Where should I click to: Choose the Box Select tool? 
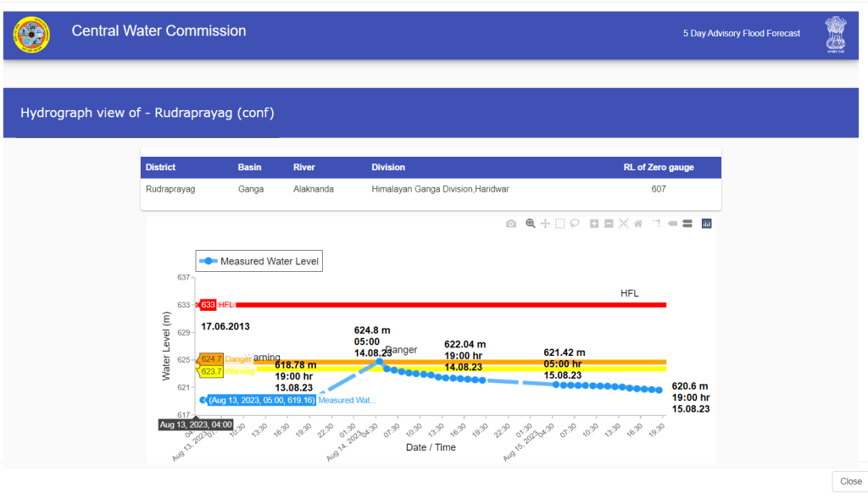[x=559, y=224]
